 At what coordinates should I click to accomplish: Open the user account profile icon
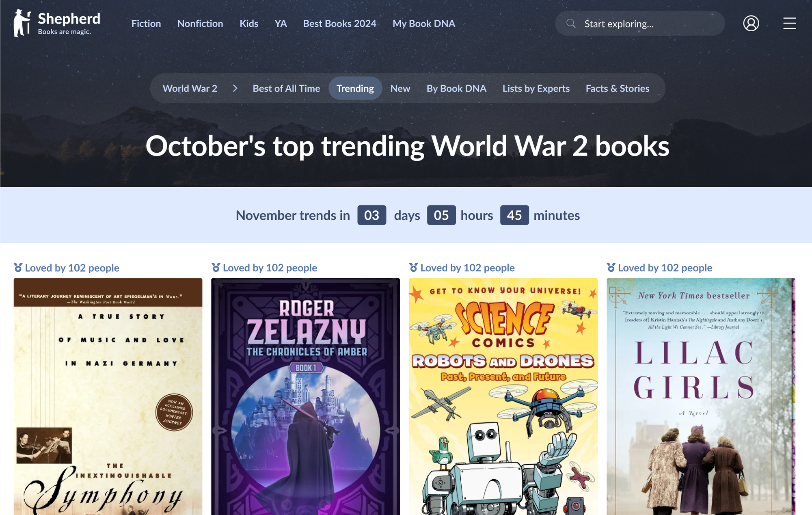(751, 23)
